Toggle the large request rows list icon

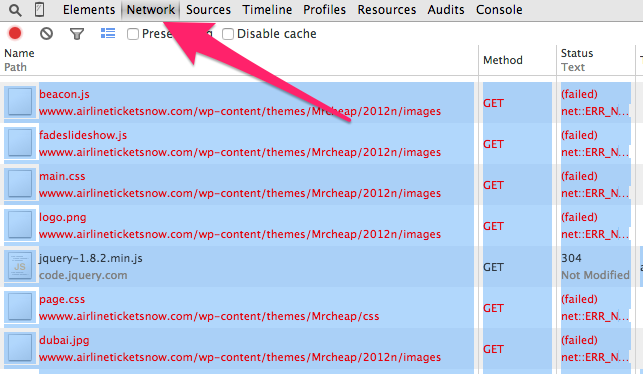(x=108, y=33)
